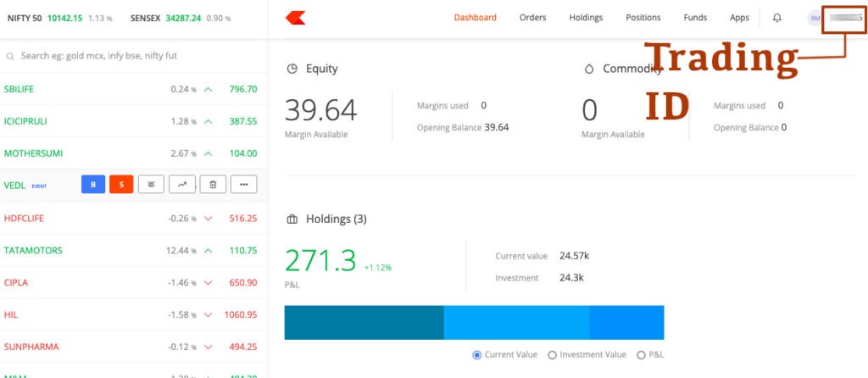Open the Funds tab

(x=695, y=18)
